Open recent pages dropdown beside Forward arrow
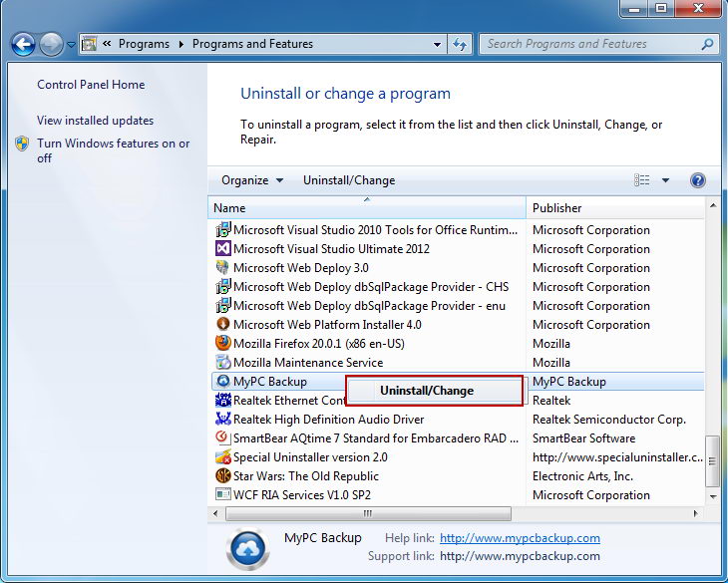This screenshot has height=583, width=728. click(x=71, y=45)
